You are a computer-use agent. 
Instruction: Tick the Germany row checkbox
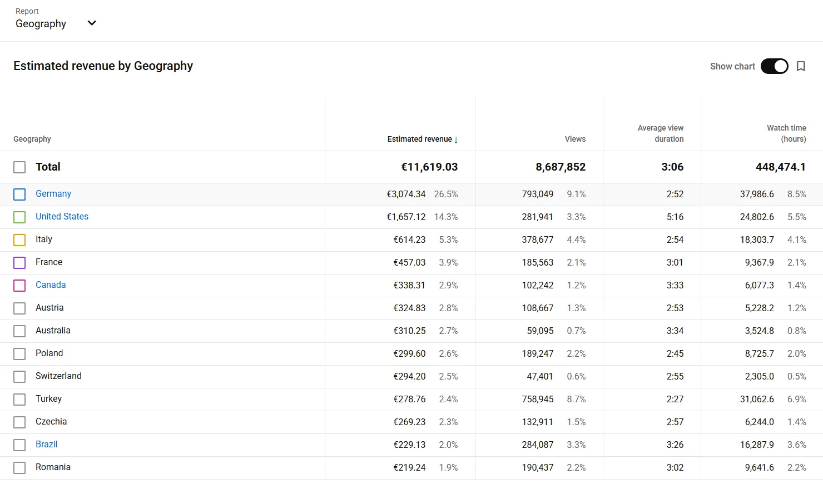[x=19, y=194]
